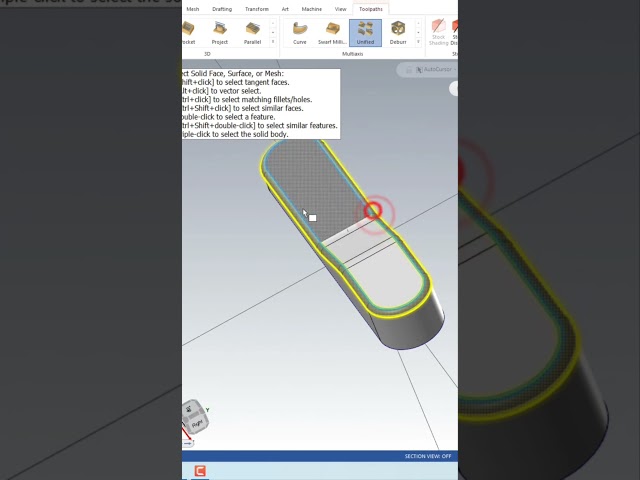Click the Multiaxis gallery scroll-down arrow
This screenshot has width=640, height=480.
click(x=418, y=32)
